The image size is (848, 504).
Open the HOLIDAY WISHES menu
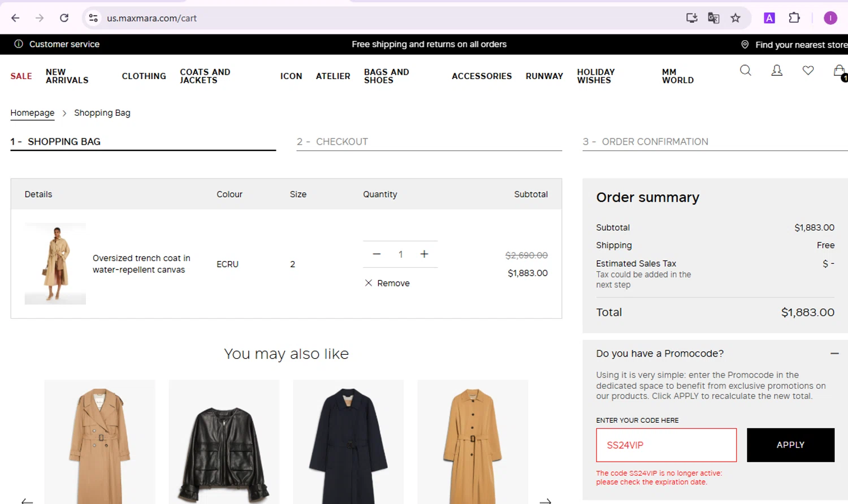coord(596,76)
